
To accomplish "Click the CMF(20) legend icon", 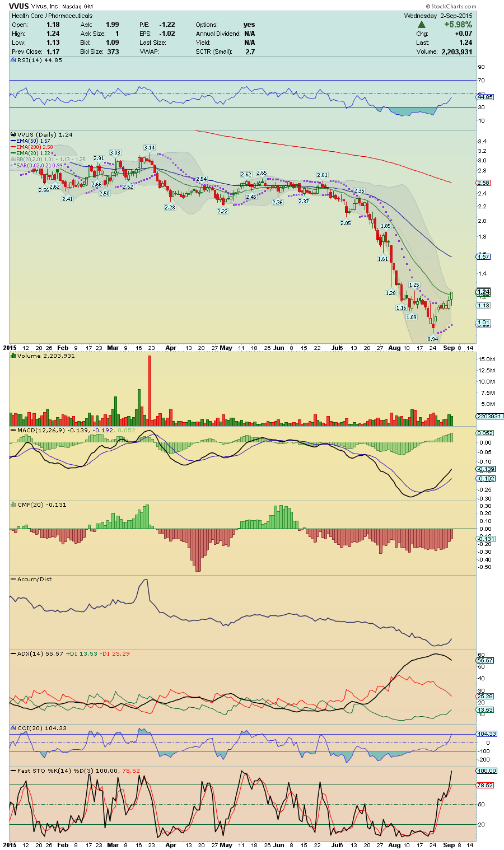I will click(x=14, y=505).
